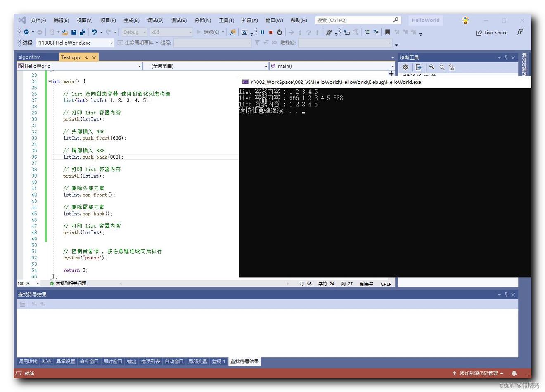Image resolution: width=545 pixels, height=392 pixels.
Task: Open diagnostic tools settings gear icon
Action: tap(405, 67)
